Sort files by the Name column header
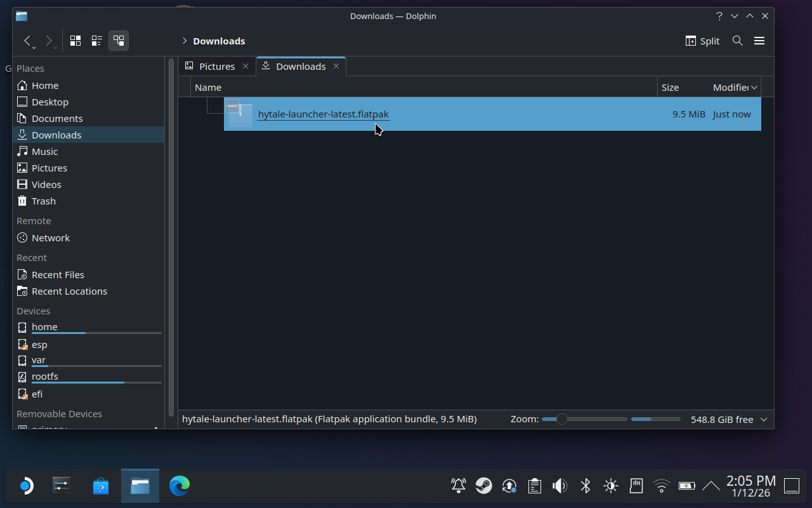 pos(208,87)
